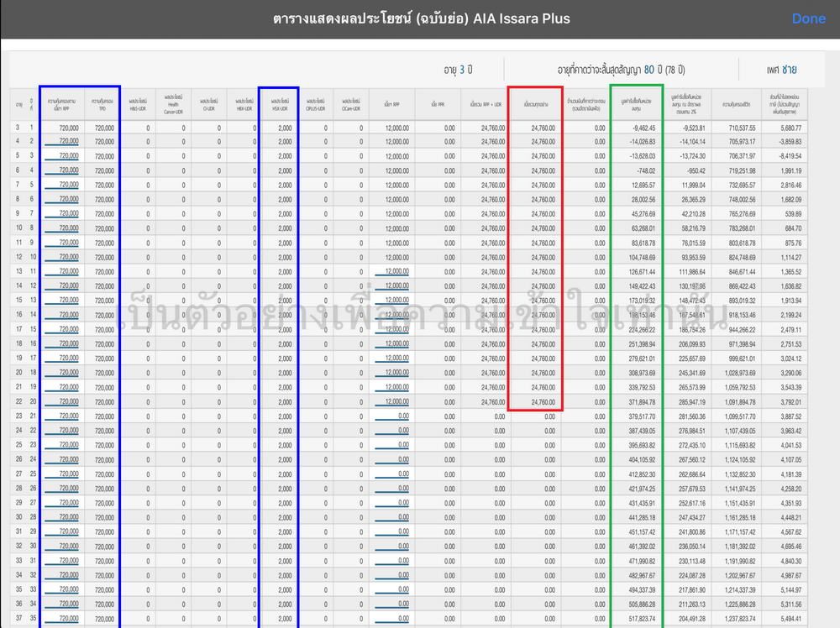Select the cell showing 371,894.78
This screenshot has width=840, height=628.
[x=643, y=402]
